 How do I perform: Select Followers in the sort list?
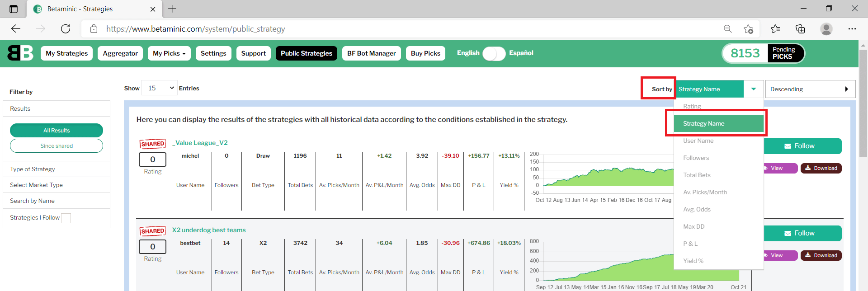click(x=719, y=158)
